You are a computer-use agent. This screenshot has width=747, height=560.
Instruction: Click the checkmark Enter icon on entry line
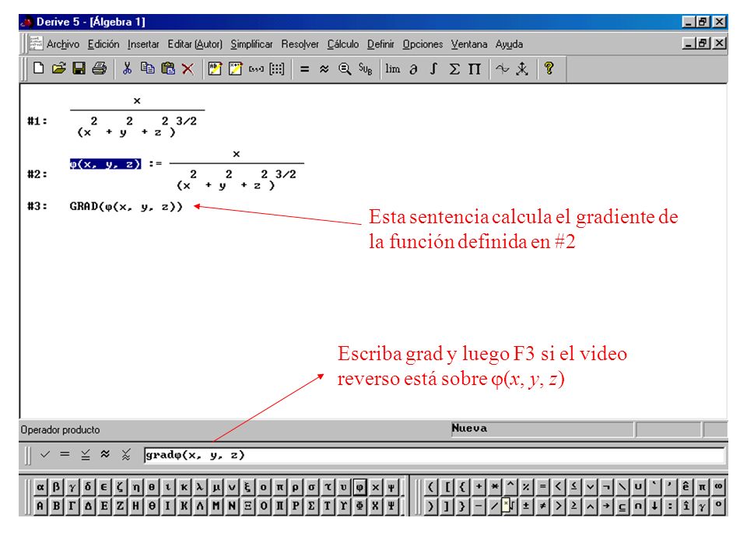coord(45,455)
